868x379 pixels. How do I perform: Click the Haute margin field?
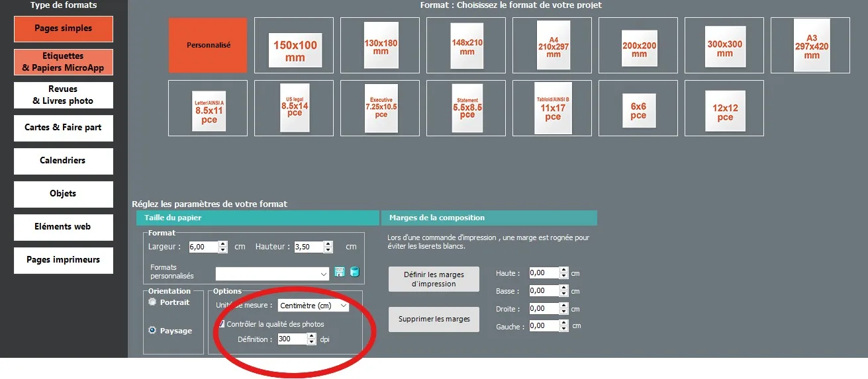pyautogui.click(x=544, y=273)
